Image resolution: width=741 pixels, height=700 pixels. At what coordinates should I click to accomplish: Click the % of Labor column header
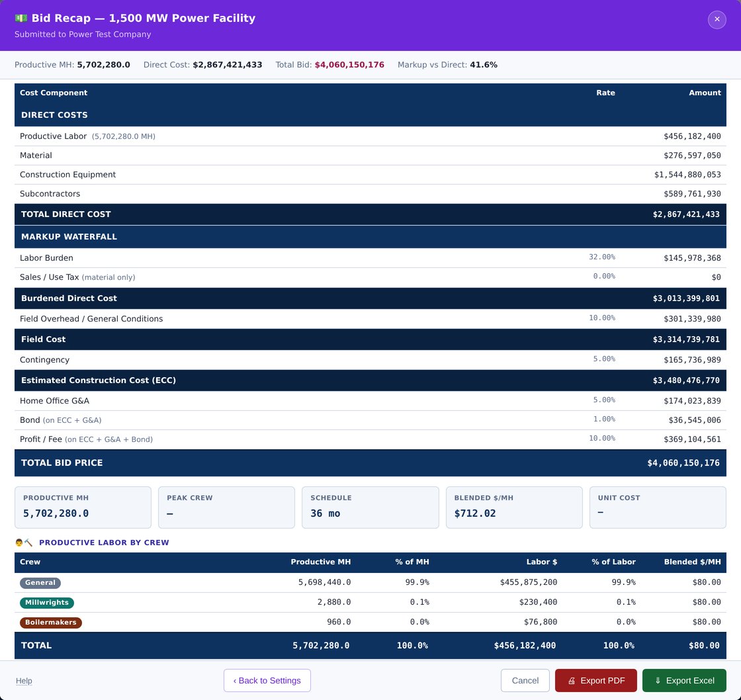(x=613, y=562)
